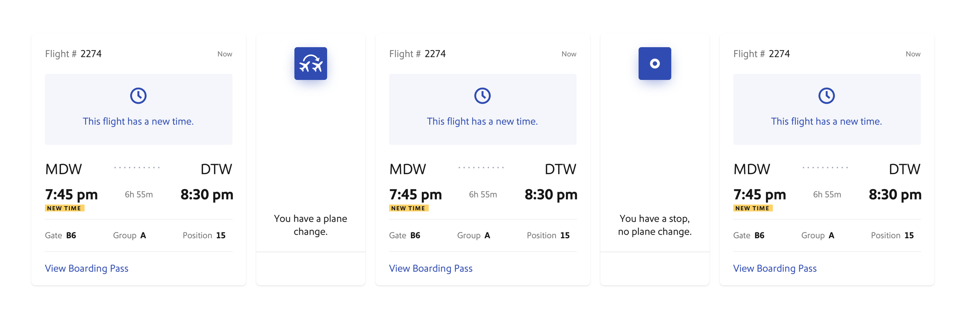Click the stop indicator dot icon
The height and width of the screenshot is (325, 980).
[655, 64]
